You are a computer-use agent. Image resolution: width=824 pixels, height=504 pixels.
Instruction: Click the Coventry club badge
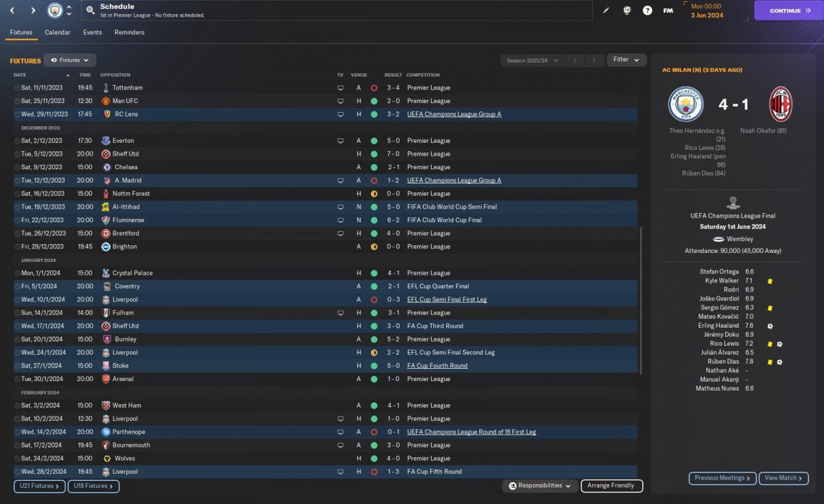tap(107, 286)
